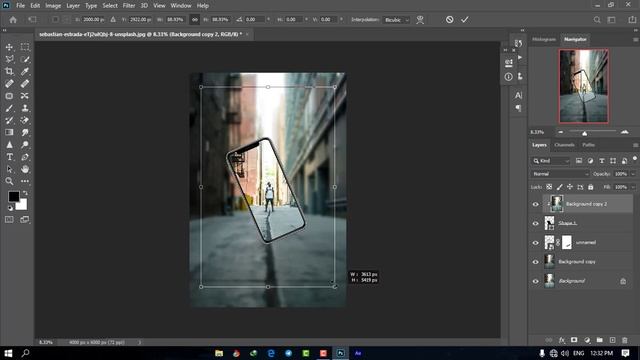Open the Interpolation dropdown
Screen dimensions: 640x360
pyautogui.click(x=396, y=20)
